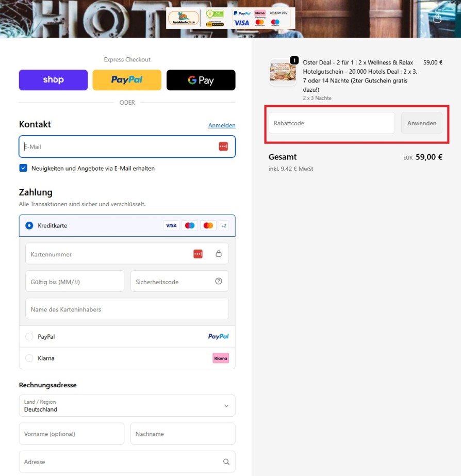Screen dimensions: 461x476
Task: Select the Kreditkarte payment option
Action: pyautogui.click(x=29, y=225)
